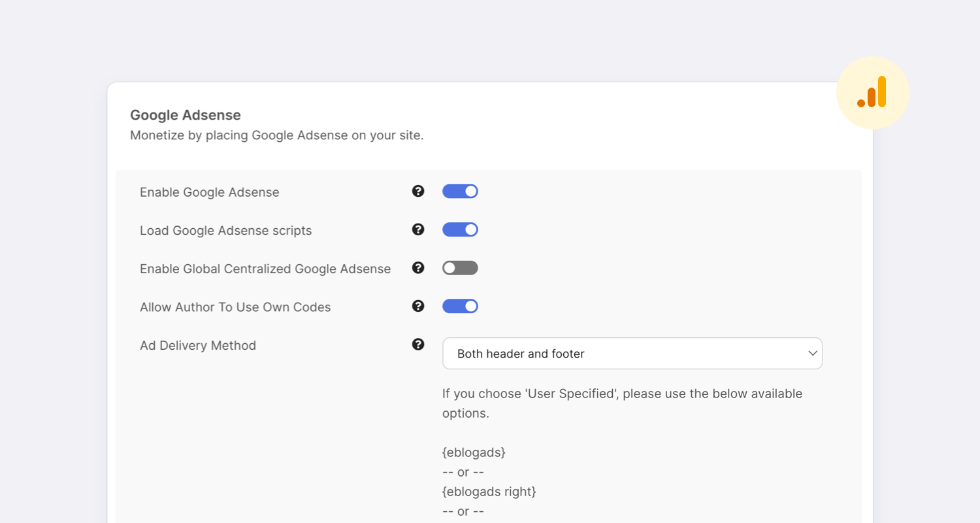Screen dimensions: 980x523
Task: Click help icon beside Load Google Adsense scripts
Action: (418, 229)
